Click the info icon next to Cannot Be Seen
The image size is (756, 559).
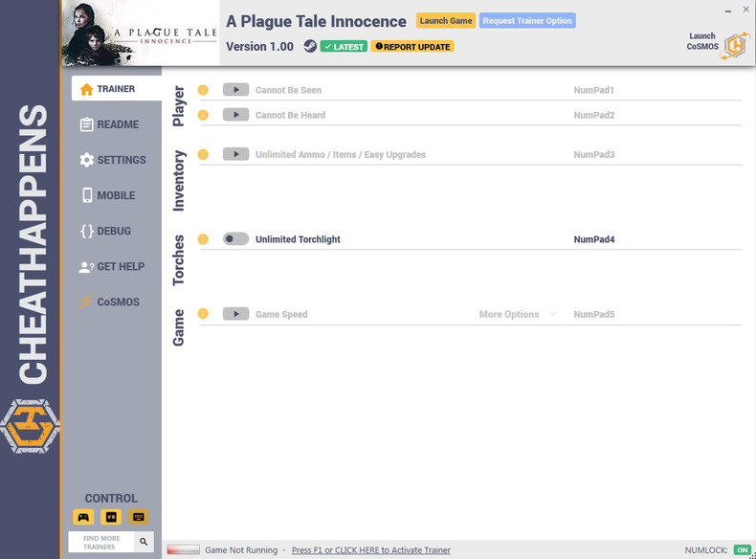[x=203, y=90]
